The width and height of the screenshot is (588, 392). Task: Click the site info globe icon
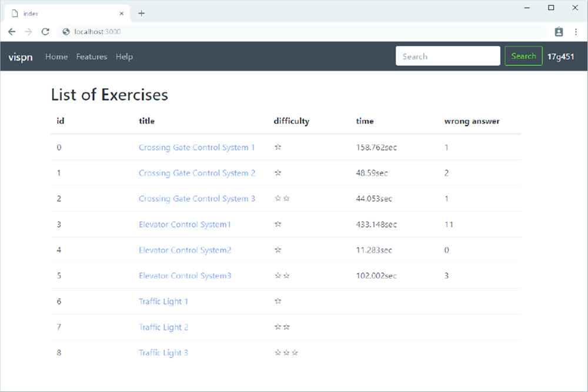66,32
